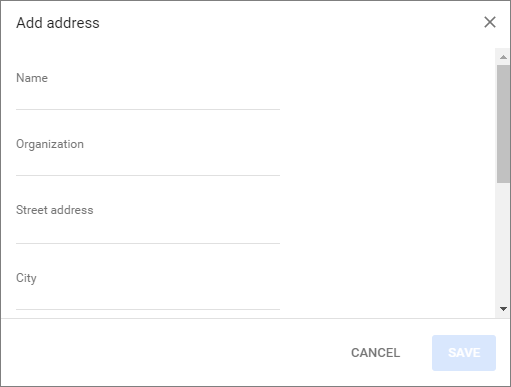This screenshot has height=387, width=511.
Task: Click the scrollbar up arrow
Action: point(503,57)
